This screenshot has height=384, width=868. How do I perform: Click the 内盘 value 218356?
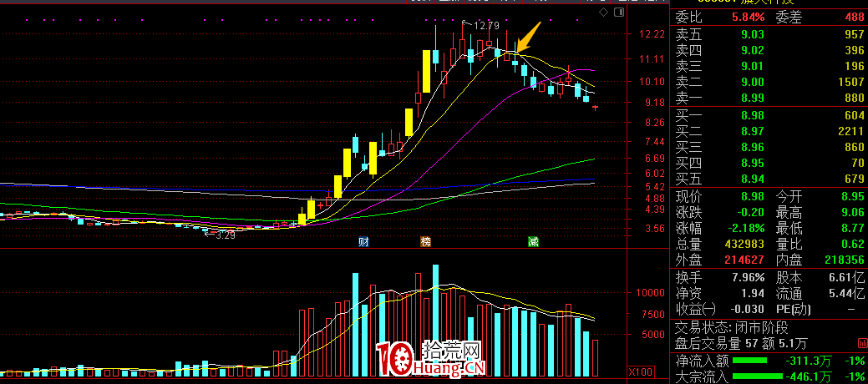[845, 260]
